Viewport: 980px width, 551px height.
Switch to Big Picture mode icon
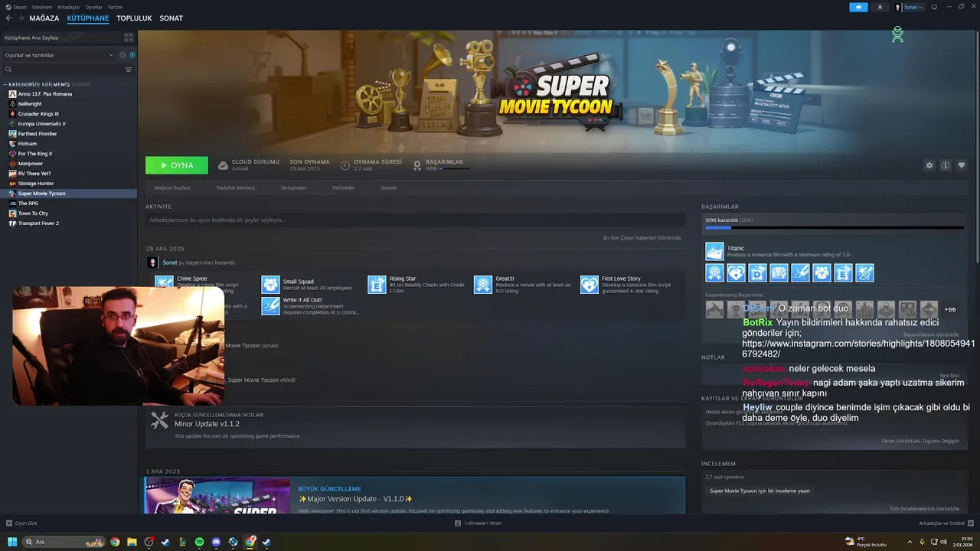[x=934, y=7]
